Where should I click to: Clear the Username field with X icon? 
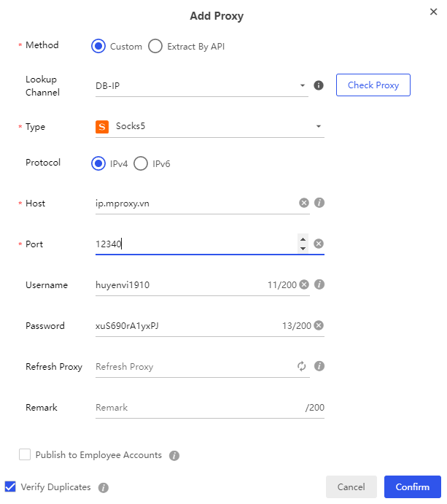pyautogui.click(x=304, y=284)
